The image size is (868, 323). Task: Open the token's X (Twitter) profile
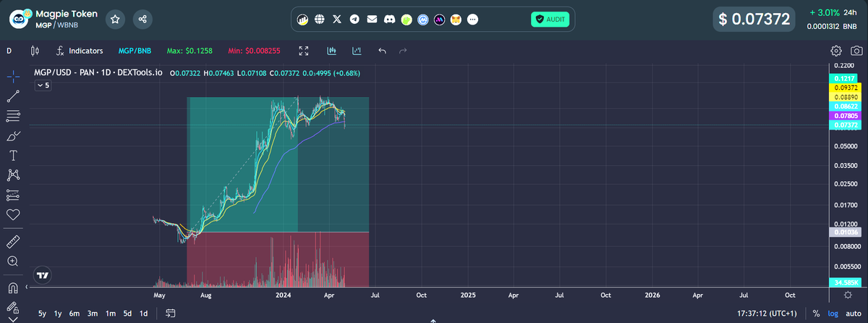pyautogui.click(x=337, y=20)
